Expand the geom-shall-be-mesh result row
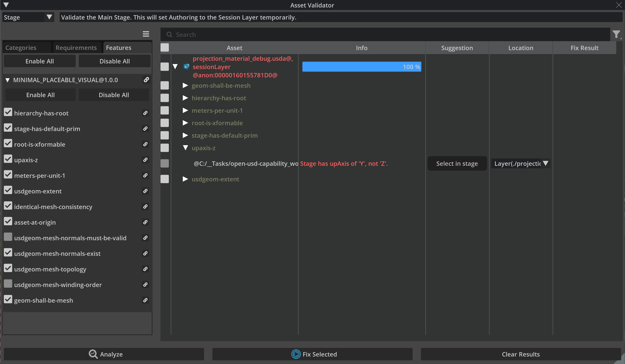The image size is (625, 364). [185, 85]
